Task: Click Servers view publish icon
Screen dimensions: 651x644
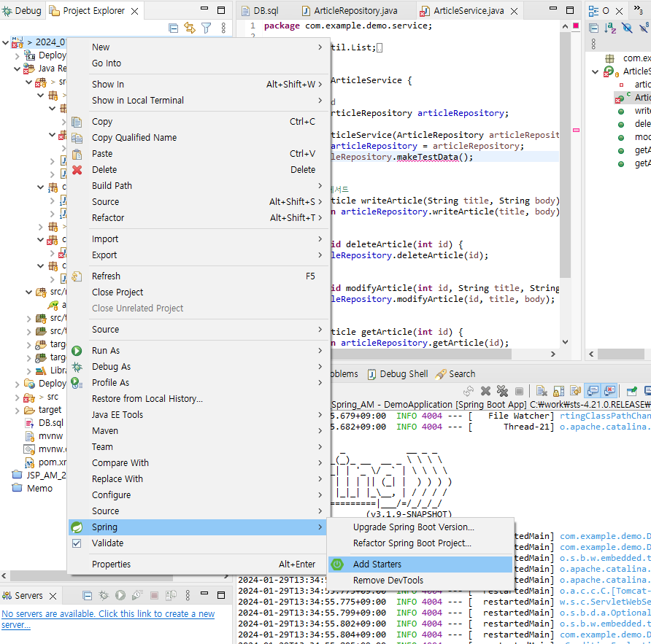Action: (x=171, y=595)
